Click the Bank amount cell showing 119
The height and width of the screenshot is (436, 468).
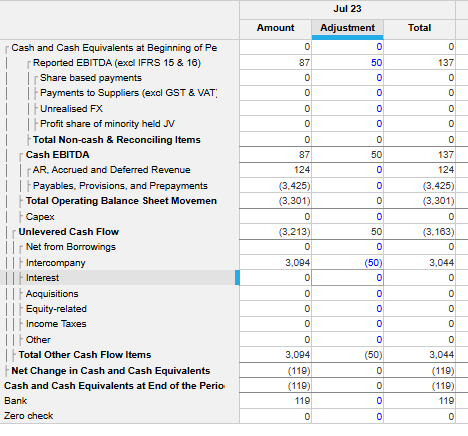[x=275, y=401]
